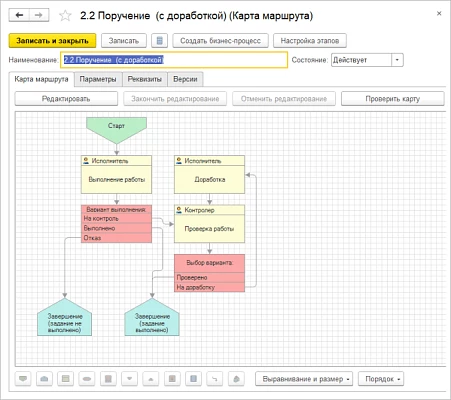451x400 pixels.
Task: Expand Выравнивание и размер menu
Action: pos(304,379)
